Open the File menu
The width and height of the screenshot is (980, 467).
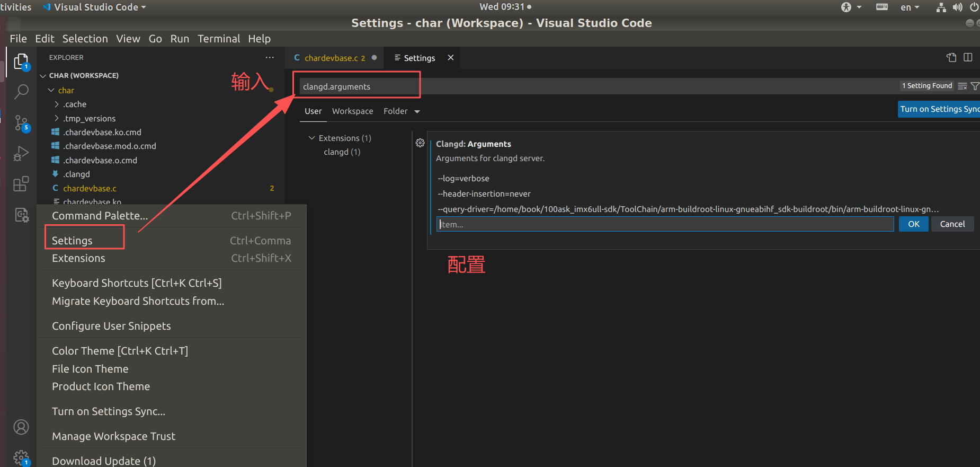(x=18, y=39)
